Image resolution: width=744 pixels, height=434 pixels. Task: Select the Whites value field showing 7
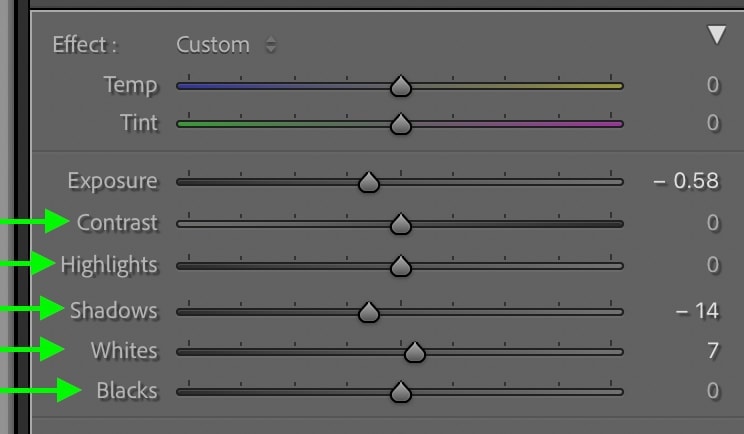[x=713, y=351]
